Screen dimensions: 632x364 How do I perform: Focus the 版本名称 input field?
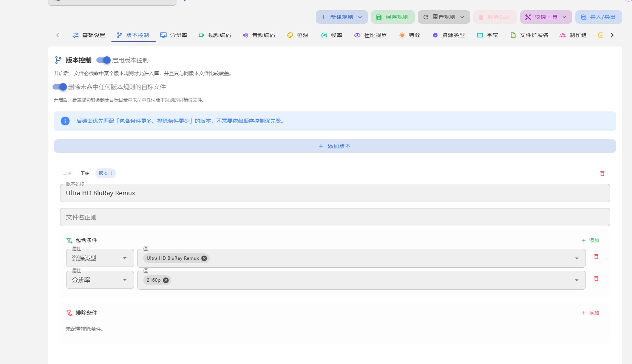pos(335,193)
